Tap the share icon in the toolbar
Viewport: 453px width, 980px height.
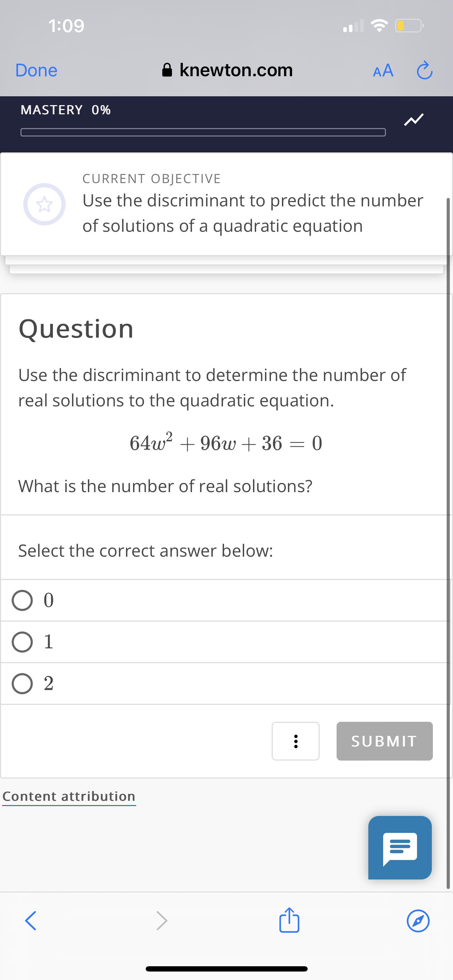(289, 921)
